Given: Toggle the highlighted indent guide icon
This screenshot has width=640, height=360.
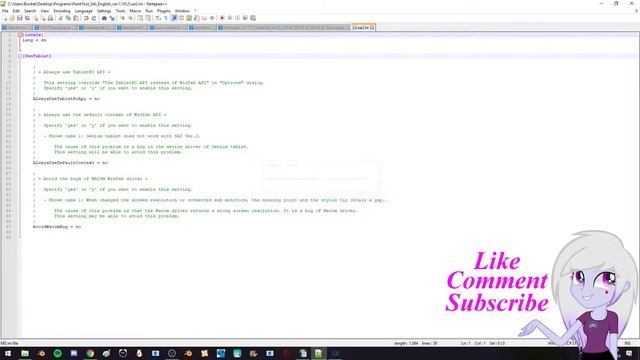Looking at the screenshot, I should coord(173,18).
